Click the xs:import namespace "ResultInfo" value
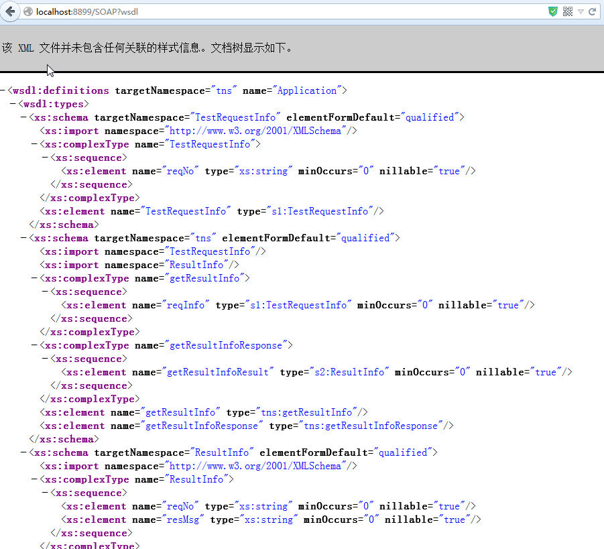The height and width of the screenshot is (549, 604). click(196, 265)
